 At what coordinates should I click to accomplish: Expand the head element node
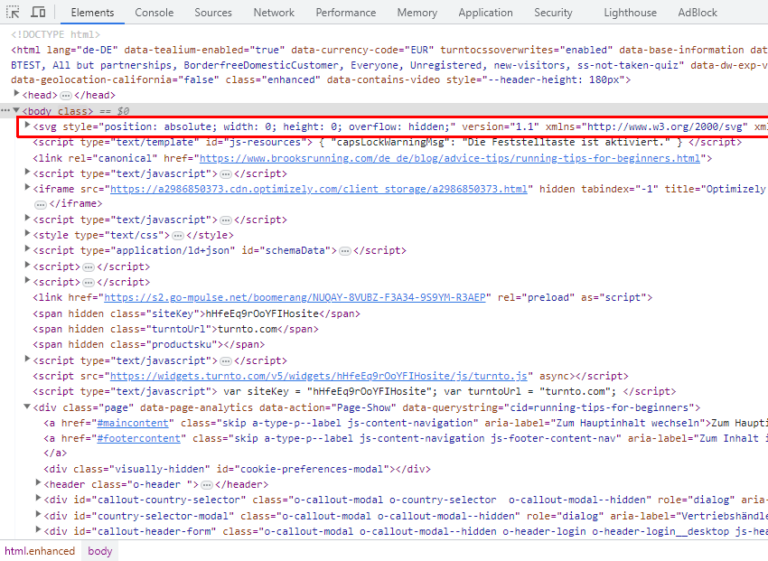click(16, 94)
